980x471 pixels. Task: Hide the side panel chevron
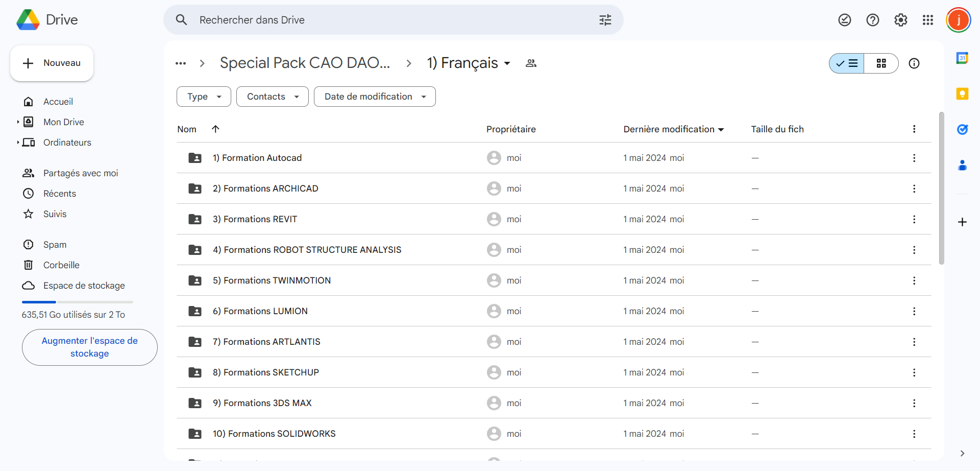(962, 454)
